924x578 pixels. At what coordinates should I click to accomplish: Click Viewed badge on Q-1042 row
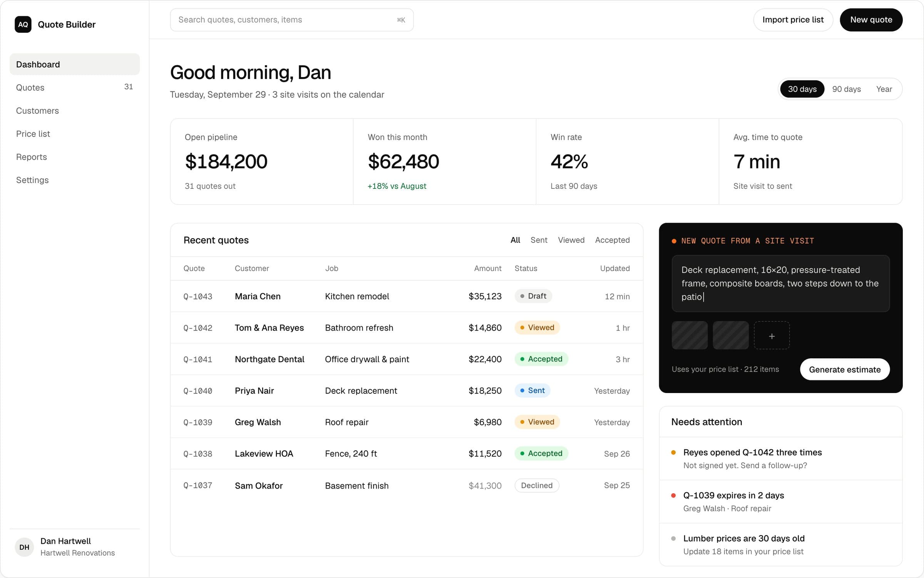tap(537, 328)
